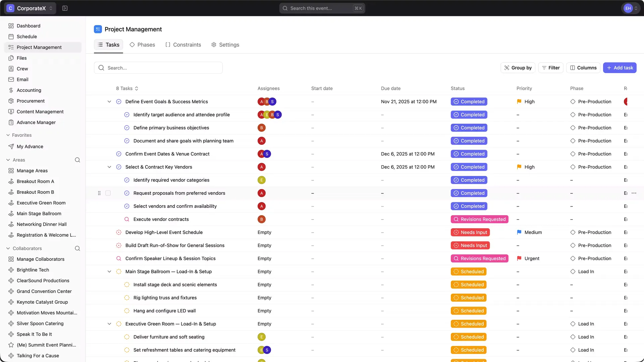Open Breakout Room A area

click(x=43, y=181)
